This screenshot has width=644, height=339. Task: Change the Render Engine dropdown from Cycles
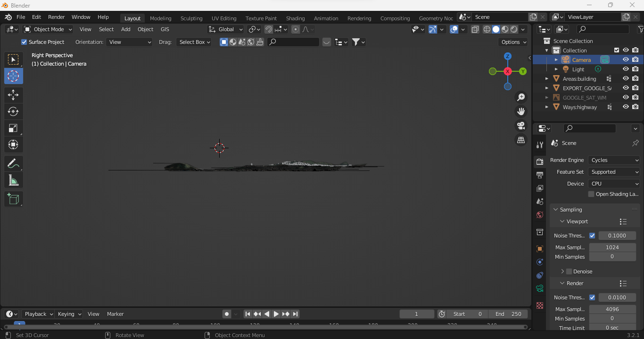click(x=613, y=160)
